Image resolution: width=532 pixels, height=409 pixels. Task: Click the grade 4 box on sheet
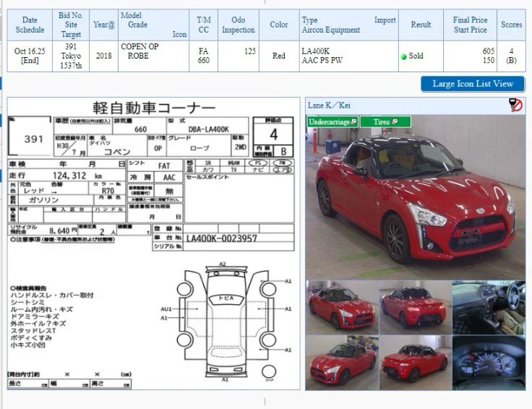click(273, 134)
